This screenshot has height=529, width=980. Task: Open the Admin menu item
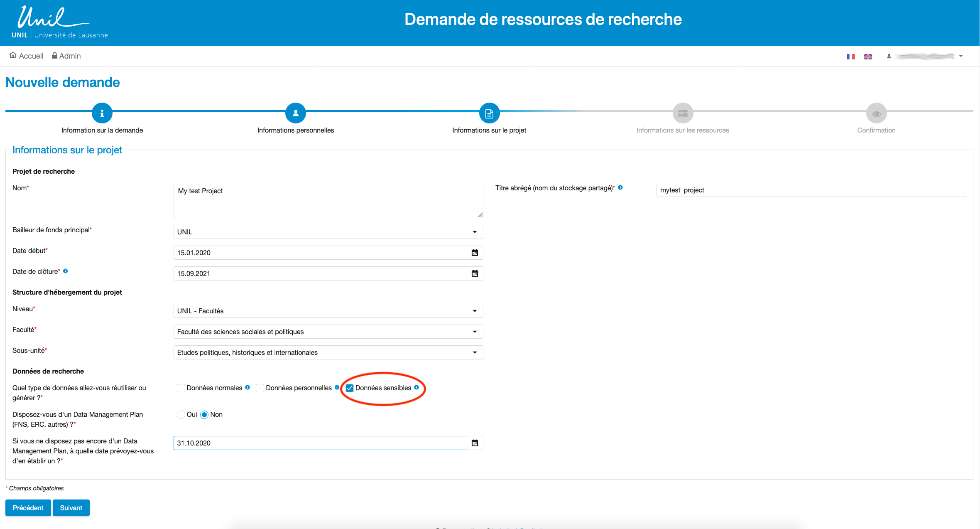point(66,56)
